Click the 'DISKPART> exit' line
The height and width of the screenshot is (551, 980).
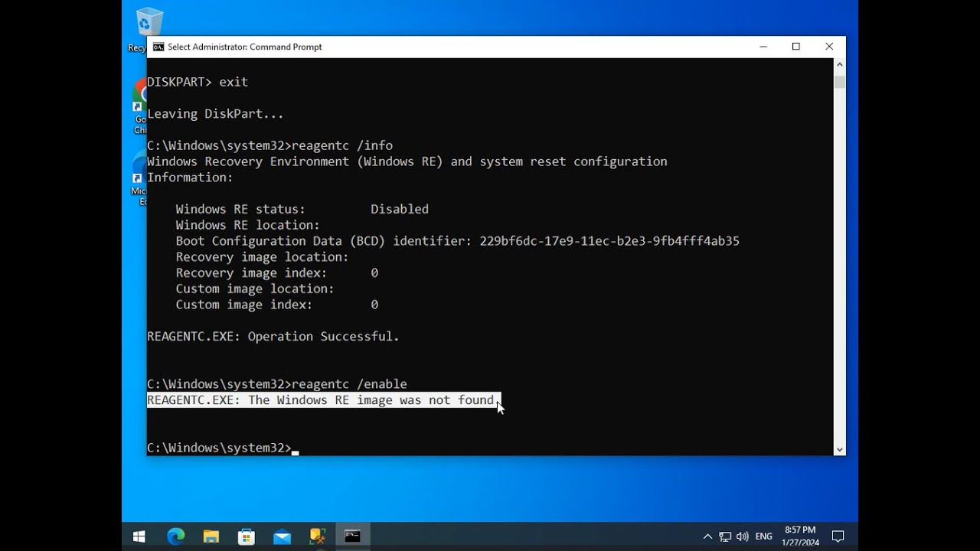point(198,82)
